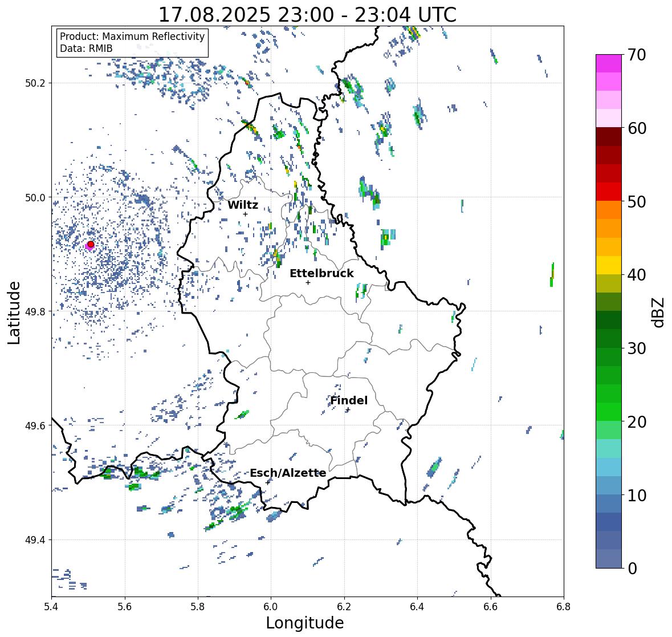Click the 30 tick on the colorbar

click(x=637, y=348)
